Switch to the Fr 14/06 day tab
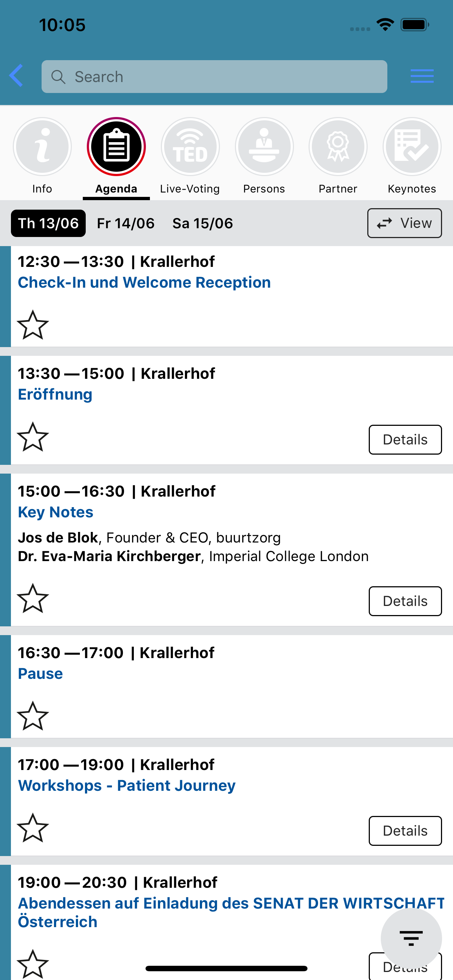The image size is (453, 980). [125, 223]
